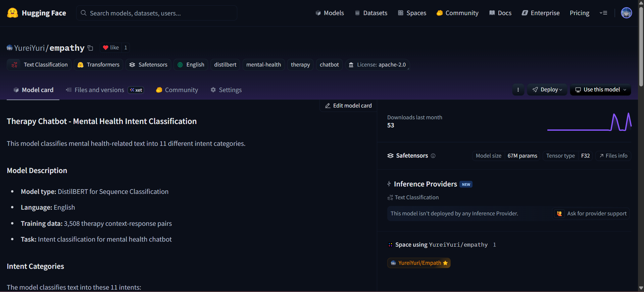Open Models in top navigation

tap(330, 13)
